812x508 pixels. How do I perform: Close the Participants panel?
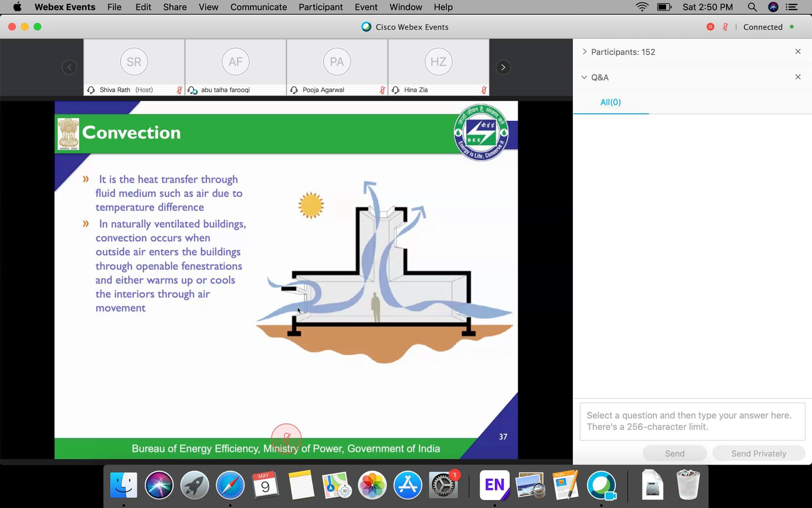point(798,52)
